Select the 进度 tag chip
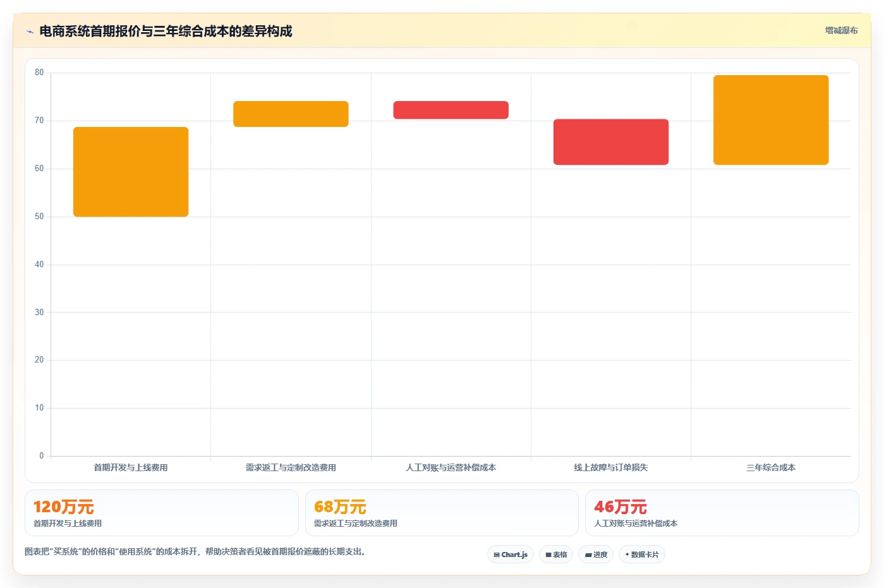The height and width of the screenshot is (588, 884). click(596, 555)
